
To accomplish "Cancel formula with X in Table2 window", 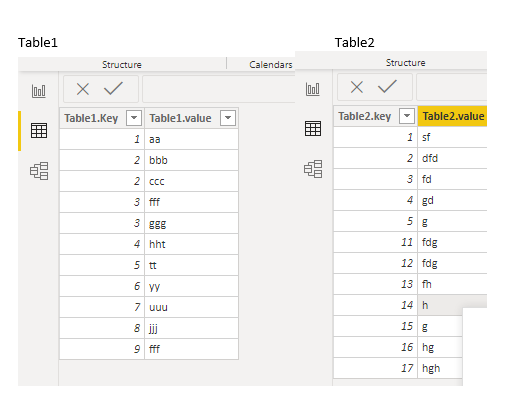I will tap(357, 87).
